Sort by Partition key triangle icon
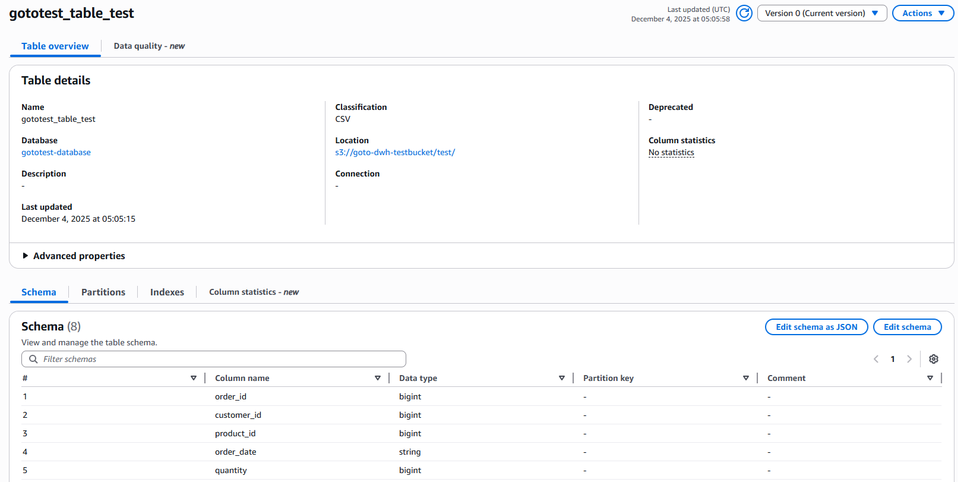This screenshot has width=980, height=482. click(x=745, y=378)
